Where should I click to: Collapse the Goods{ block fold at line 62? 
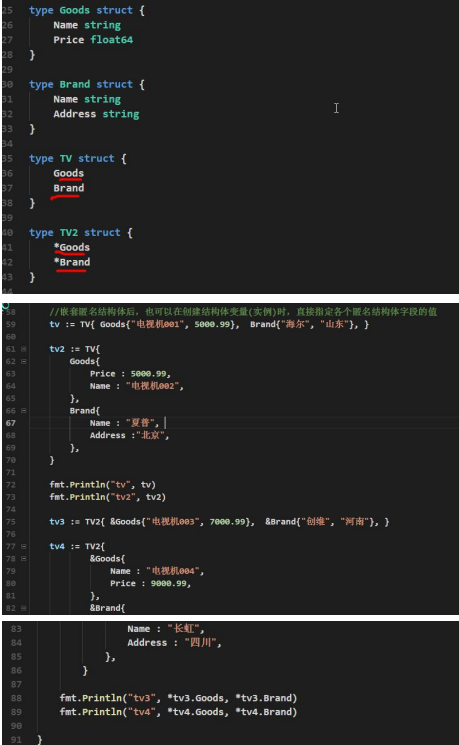point(23,362)
